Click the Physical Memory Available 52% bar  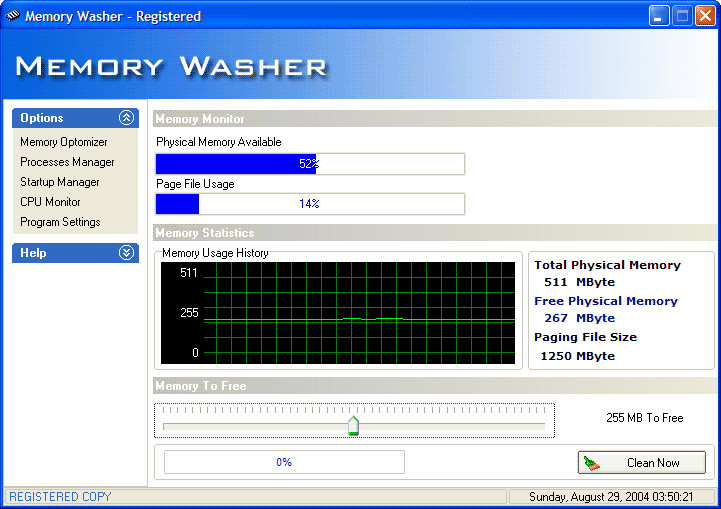(310, 164)
